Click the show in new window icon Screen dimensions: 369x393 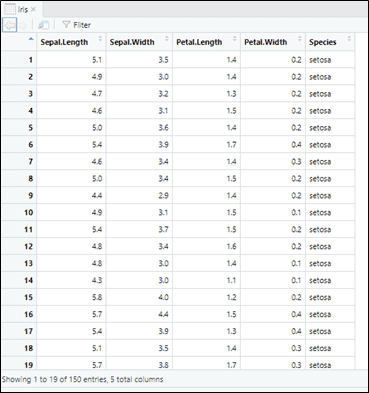click(43, 25)
